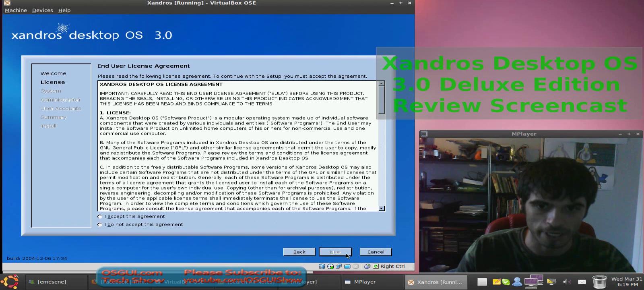This screenshot has width=644, height=290.
Task: Click the hard disk activity icon in VirtualBox status bar
Action: click(322, 266)
